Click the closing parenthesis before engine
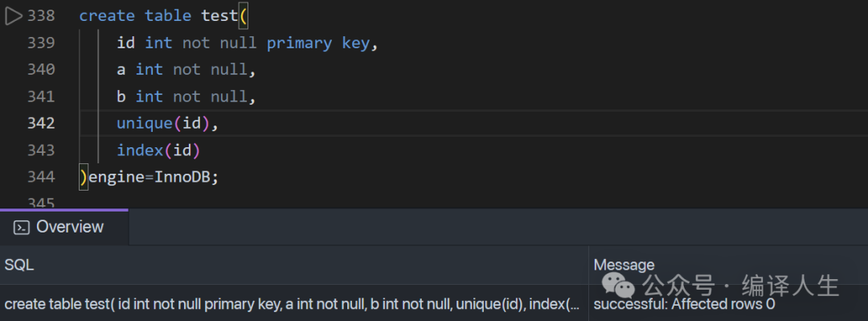 (x=84, y=177)
